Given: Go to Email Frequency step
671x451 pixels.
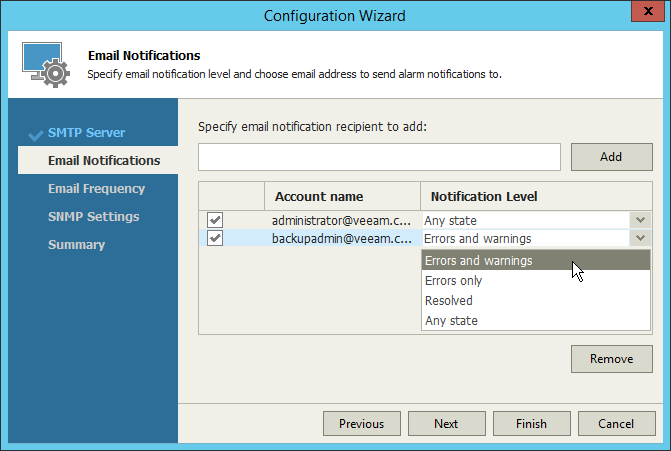Looking at the screenshot, I should tap(96, 188).
